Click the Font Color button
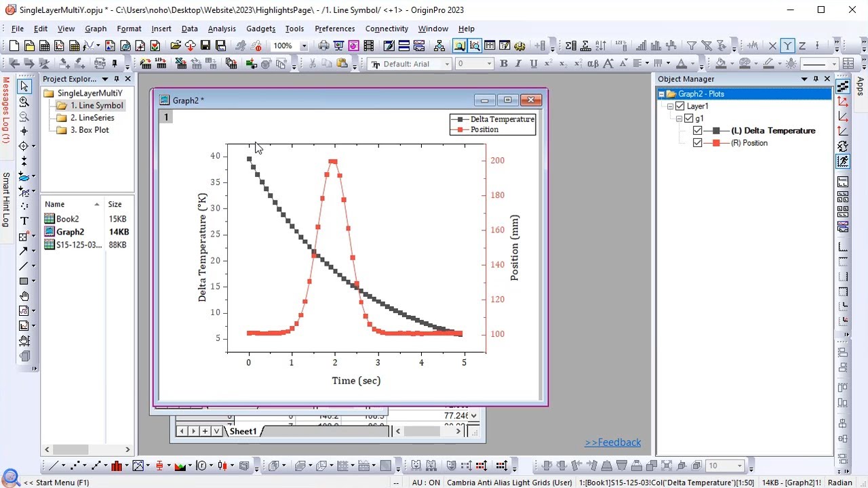Viewport: 868px width, 488px height. (682, 64)
